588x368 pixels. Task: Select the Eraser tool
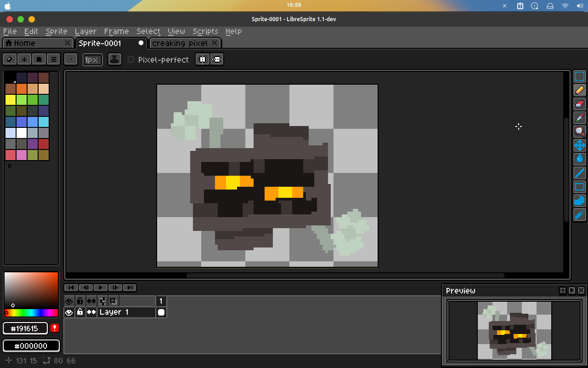coord(580,104)
